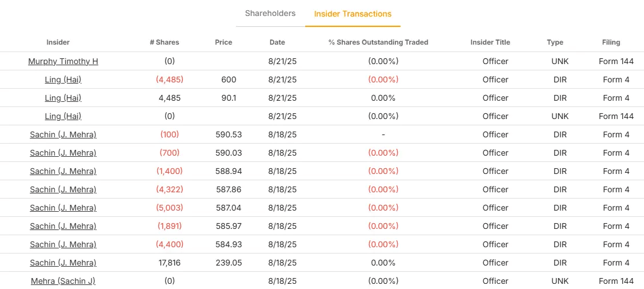Select Sachin (J. Mehra) in the 587.04 price row
Viewport: 644px width, 289px height.
pyautogui.click(x=63, y=208)
